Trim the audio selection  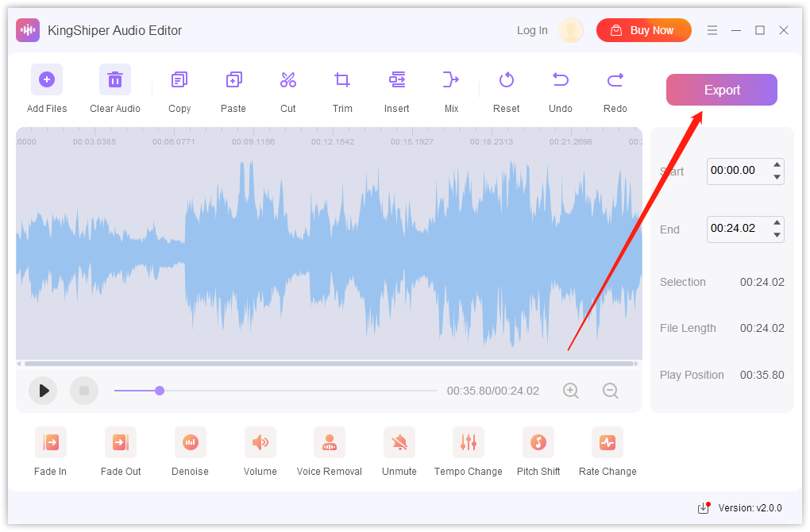342,79
